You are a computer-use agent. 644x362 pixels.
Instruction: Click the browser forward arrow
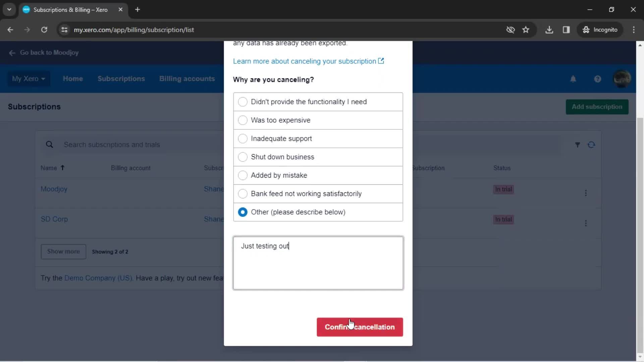27,30
